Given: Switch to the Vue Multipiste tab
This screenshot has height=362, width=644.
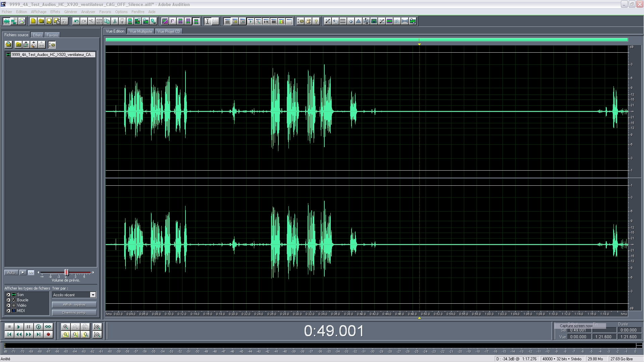Looking at the screenshot, I should (x=141, y=32).
